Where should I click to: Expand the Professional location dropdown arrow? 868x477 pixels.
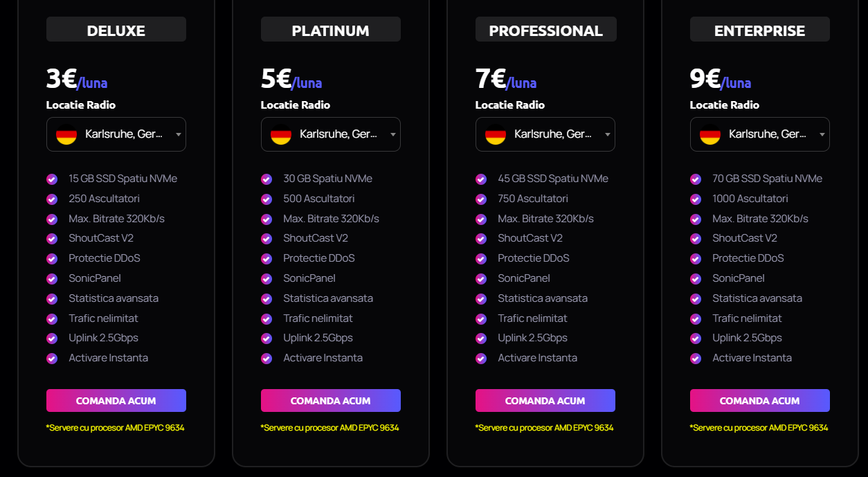(608, 134)
